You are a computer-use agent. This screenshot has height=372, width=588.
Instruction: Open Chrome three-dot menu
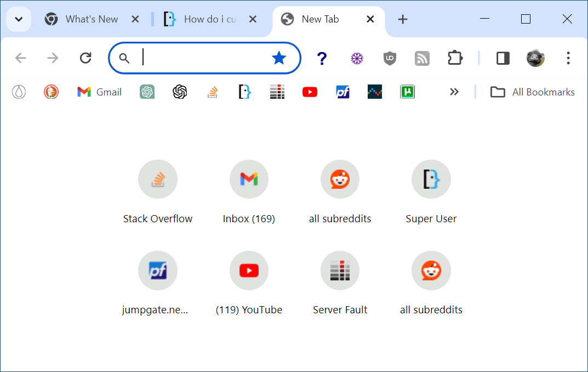pos(568,58)
